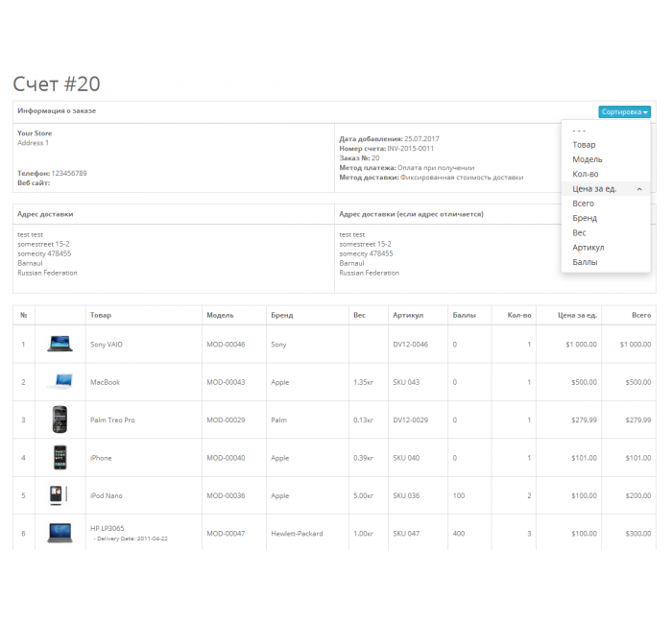Choose Артикул in the sort menu

point(606,248)
